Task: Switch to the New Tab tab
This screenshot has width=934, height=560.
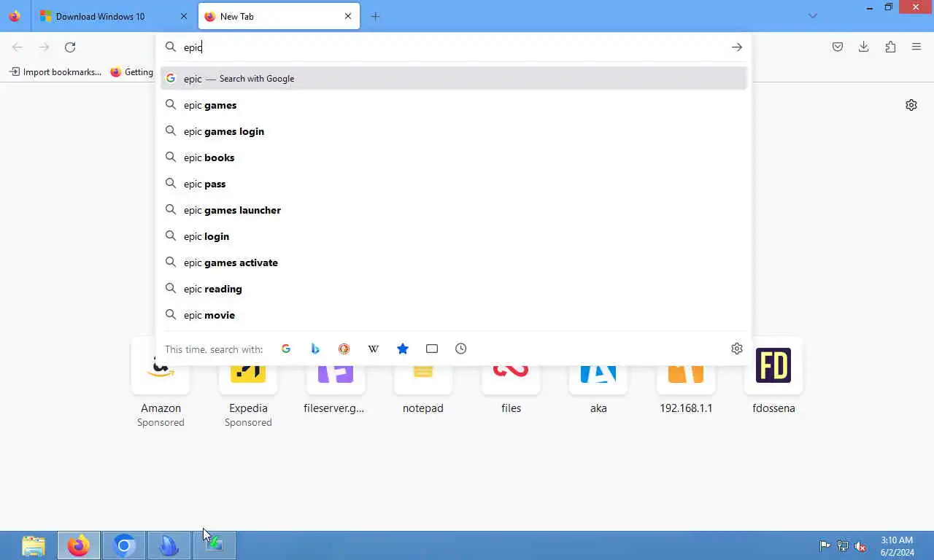Action: (277, 16)
